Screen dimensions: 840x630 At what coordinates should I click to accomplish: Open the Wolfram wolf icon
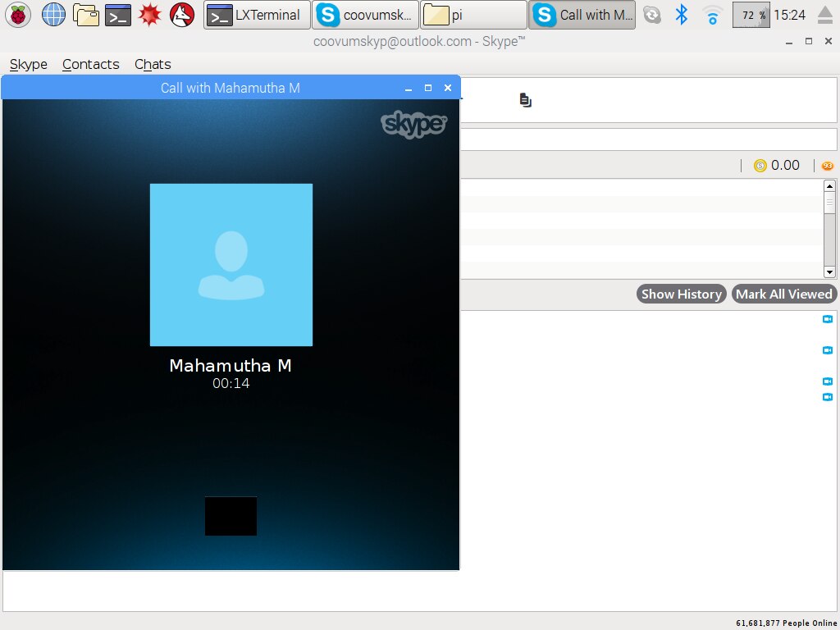(x=182, y=15)
